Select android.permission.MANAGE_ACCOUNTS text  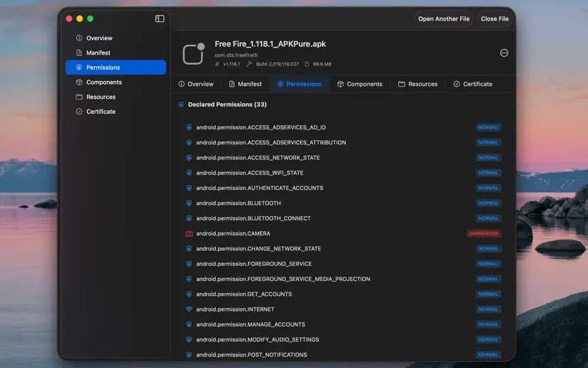pyautogui.click(x=250, y=324)
